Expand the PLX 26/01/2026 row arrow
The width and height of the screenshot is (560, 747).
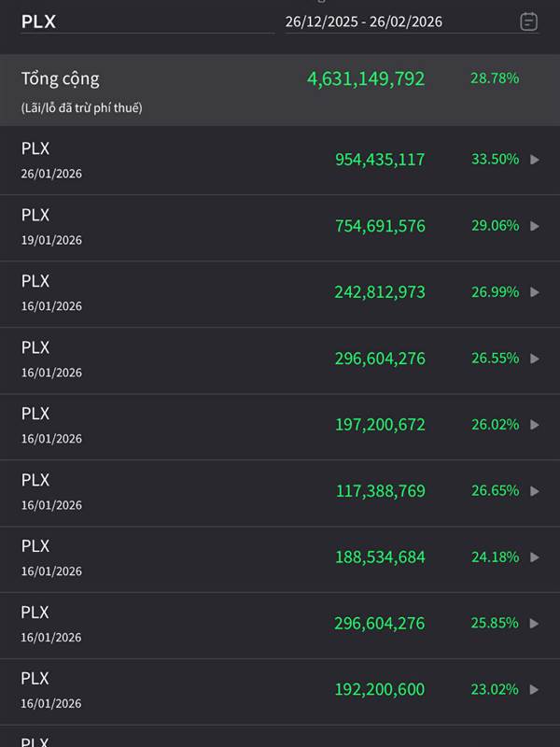click(x=535, y=160)
